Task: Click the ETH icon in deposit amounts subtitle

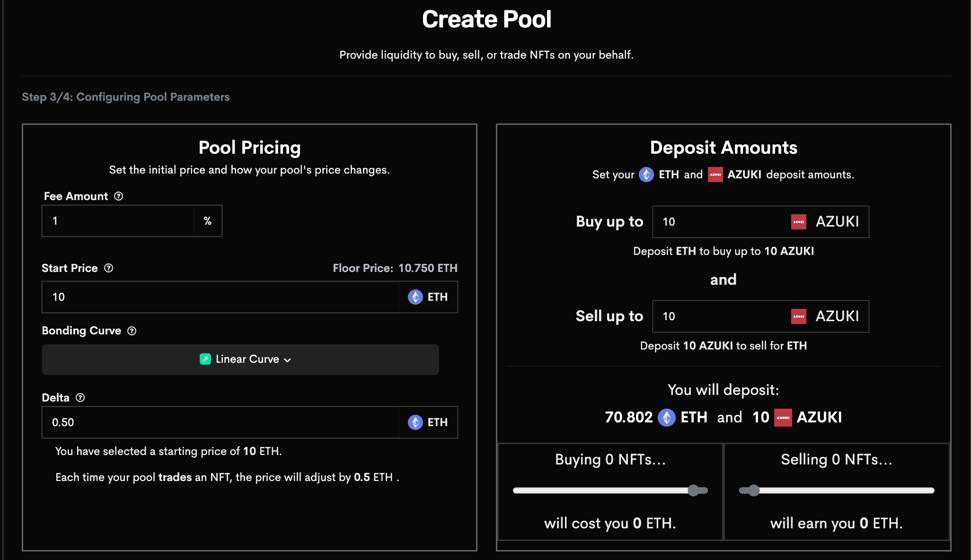Action: [x=646, y=175]
